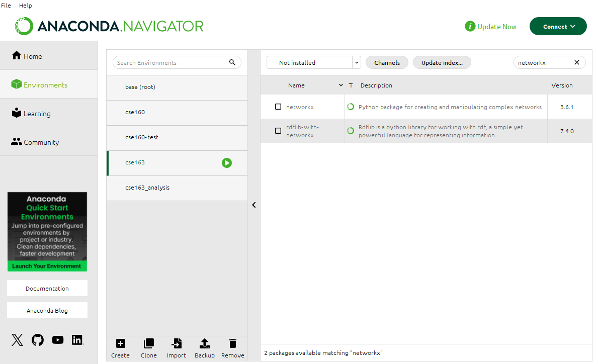The image size is (598, 364).
Task: Open the GitHub icon in sidebar
Action: (37, 340)
